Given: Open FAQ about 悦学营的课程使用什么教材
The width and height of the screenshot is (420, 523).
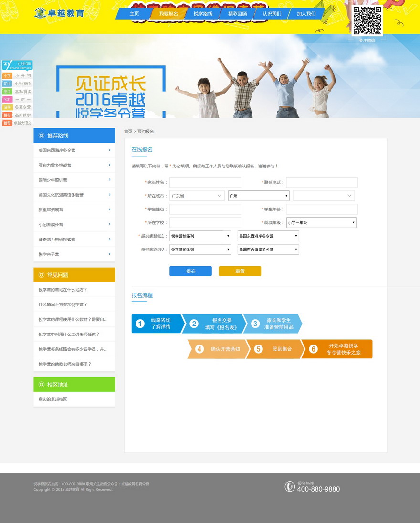Looking at the screenshot, I should tap(73, 320).
